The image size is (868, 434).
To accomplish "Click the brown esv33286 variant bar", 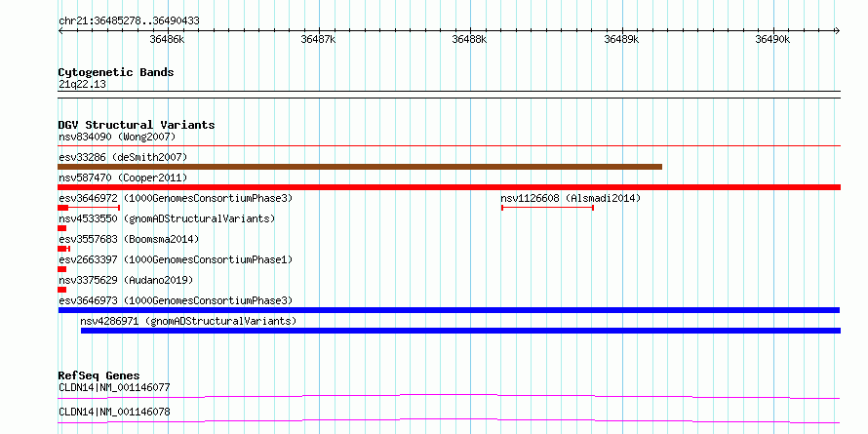I will [x=360, y=167].
